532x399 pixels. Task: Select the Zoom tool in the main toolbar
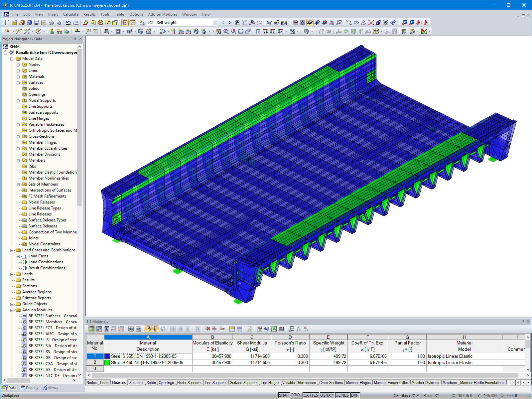point(92,23)
